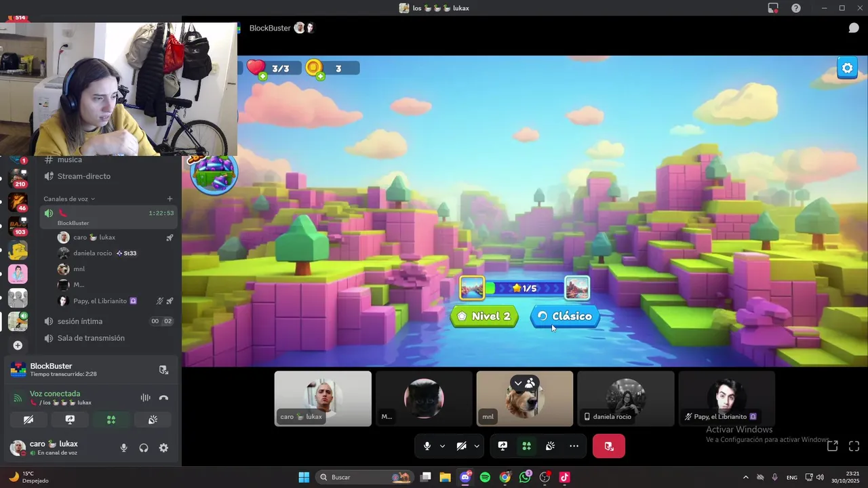
Task: Add lives with the heart plus icon
Action: click(x=262, y=76)
